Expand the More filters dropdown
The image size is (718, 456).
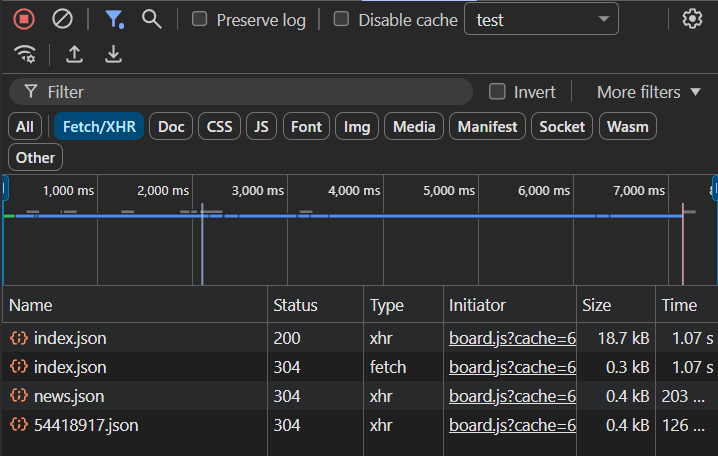point(650,92)
